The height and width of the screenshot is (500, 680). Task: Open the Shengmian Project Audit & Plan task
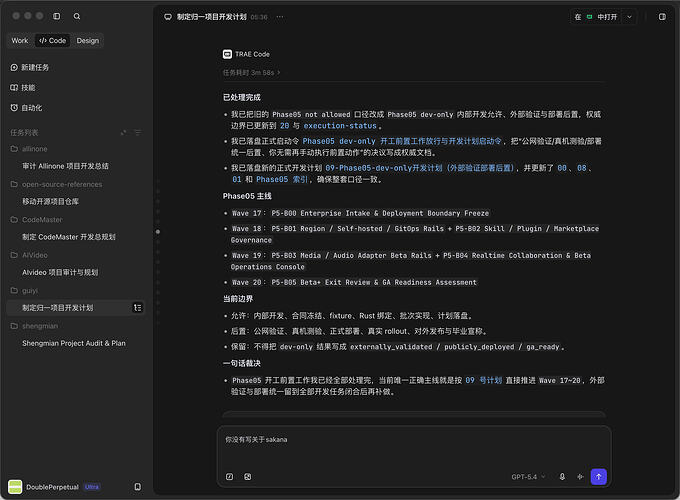pyautogui.click(x=74, y=343)
